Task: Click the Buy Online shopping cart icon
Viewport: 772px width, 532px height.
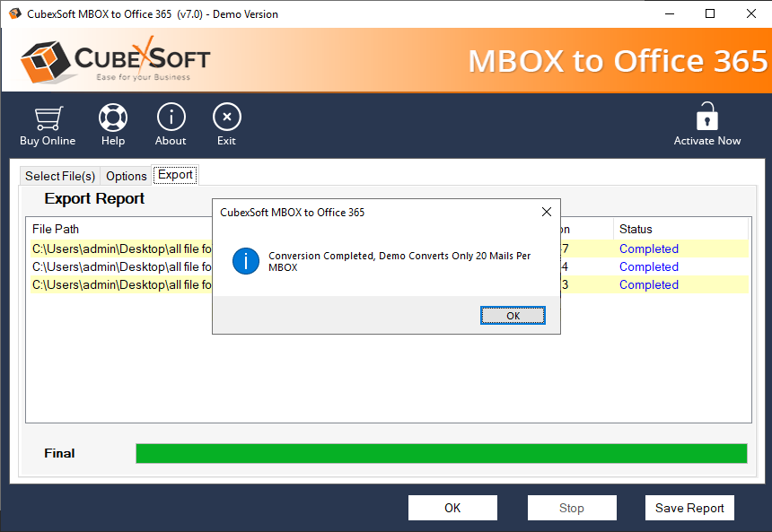Action: click(48, 118)
